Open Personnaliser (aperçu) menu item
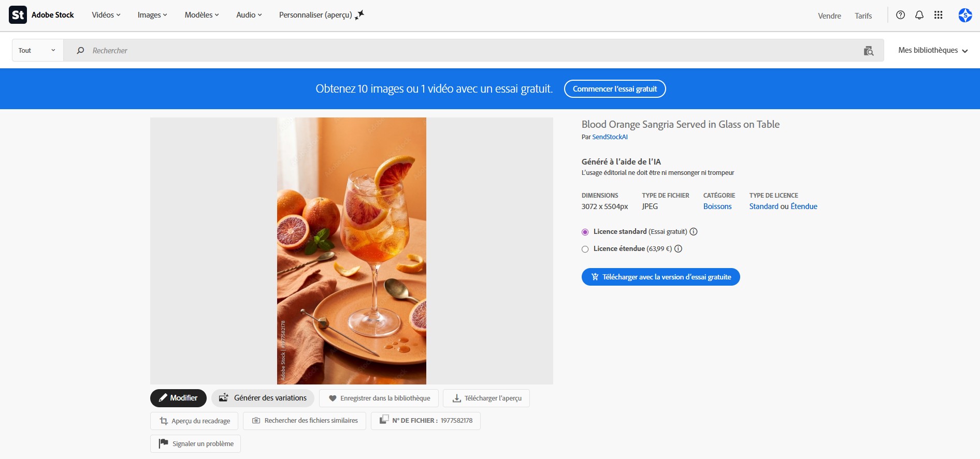This screenshot has height=459, width=980. (x=315, y=15)
